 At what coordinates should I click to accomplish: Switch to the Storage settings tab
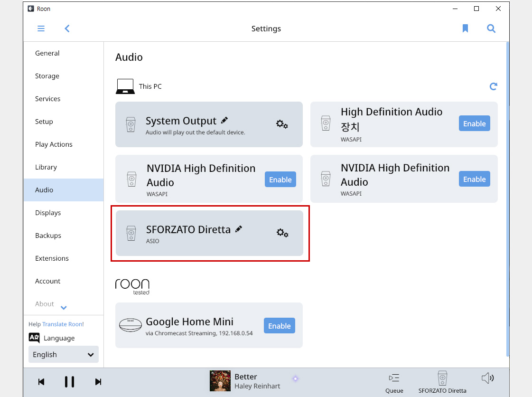click(47, 76)
